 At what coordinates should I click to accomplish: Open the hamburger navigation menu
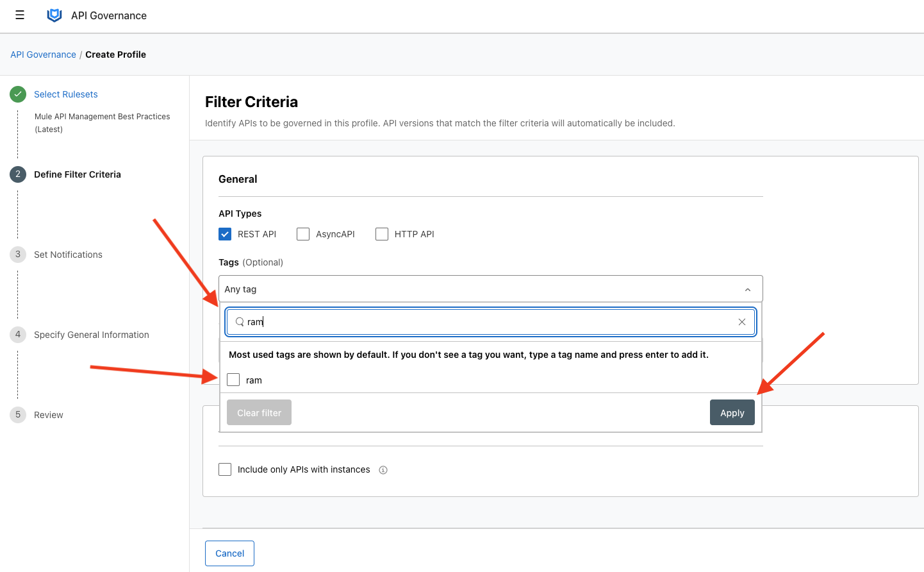click(x=20, y=15)
